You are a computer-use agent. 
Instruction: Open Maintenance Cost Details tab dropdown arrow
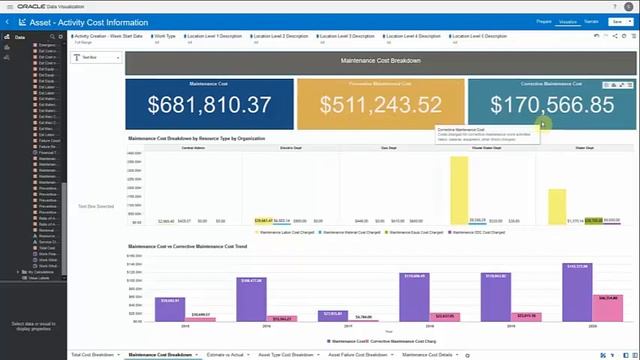coord(457,355)
